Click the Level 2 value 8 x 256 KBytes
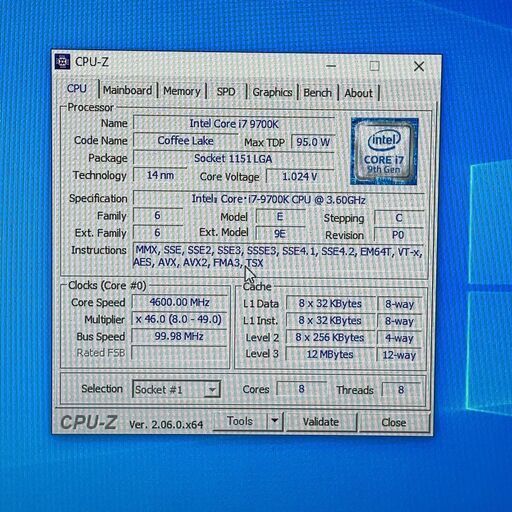 [x=330, y=337]
